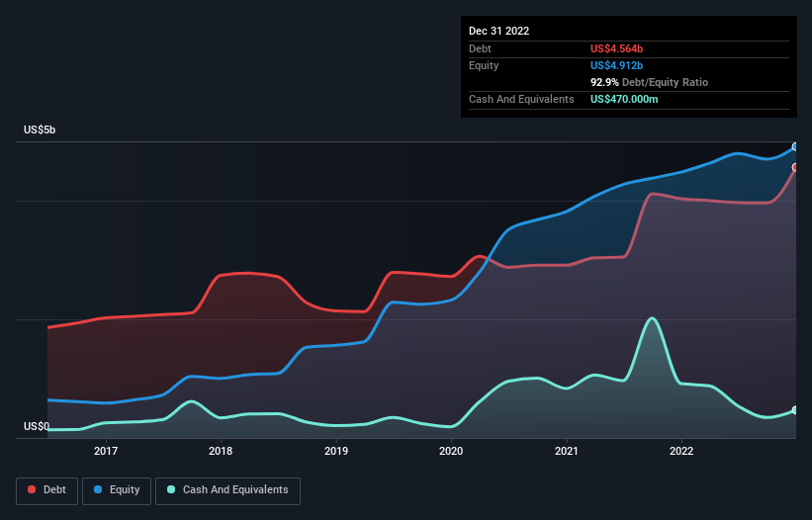Click the blue Equity endpoint marker on the chart
This screenshot has height=520, width=812.
pos(794,147)
